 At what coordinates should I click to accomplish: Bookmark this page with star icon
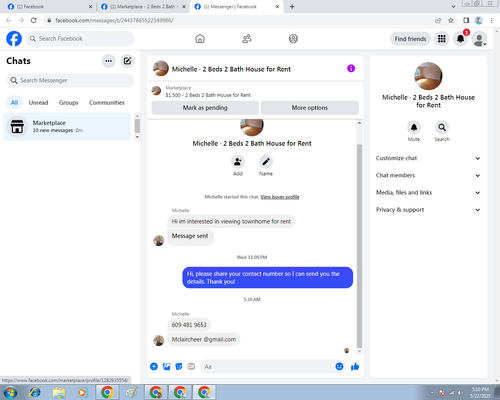tap(451, 20)
